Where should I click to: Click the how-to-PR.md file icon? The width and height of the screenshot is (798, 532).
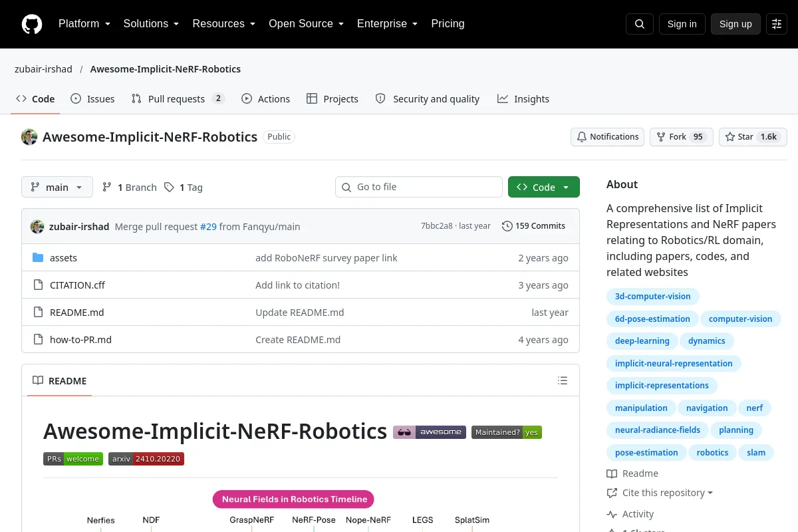point(38,340)
